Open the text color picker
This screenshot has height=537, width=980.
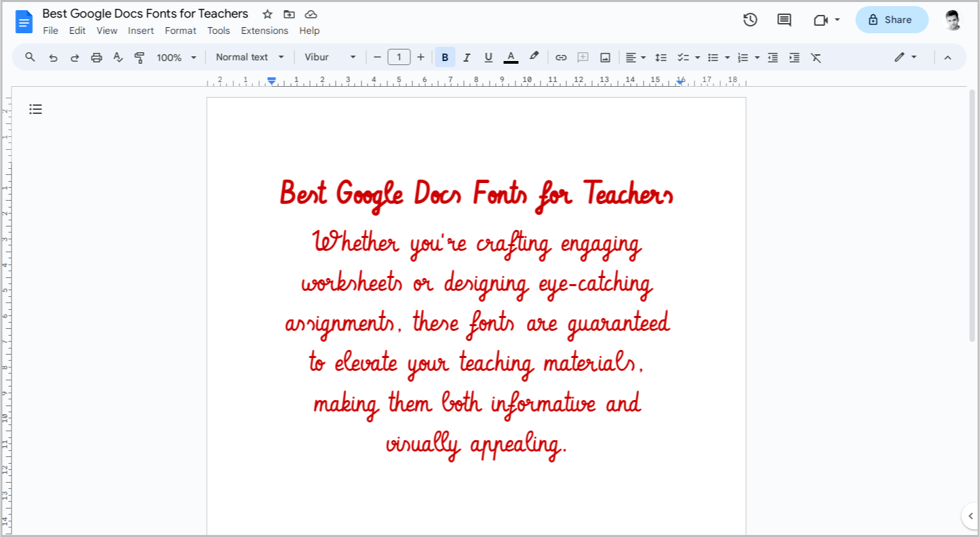pyautogui.click(x=511, y=57)
